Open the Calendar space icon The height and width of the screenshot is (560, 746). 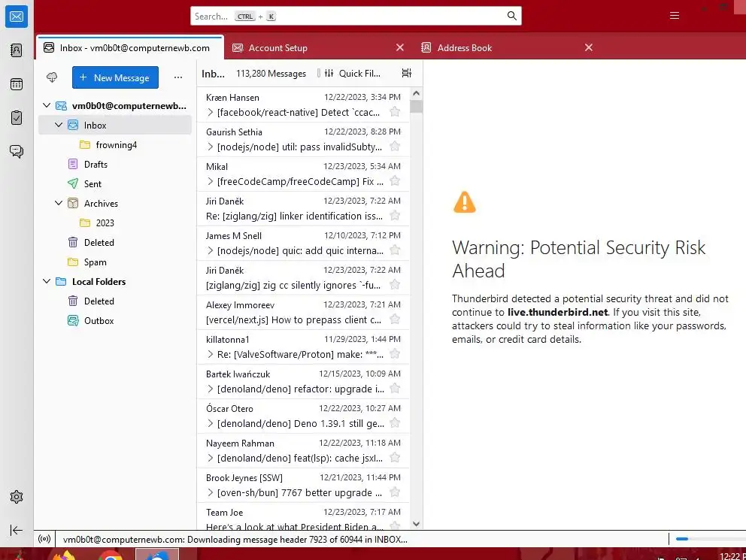point(17,84)
